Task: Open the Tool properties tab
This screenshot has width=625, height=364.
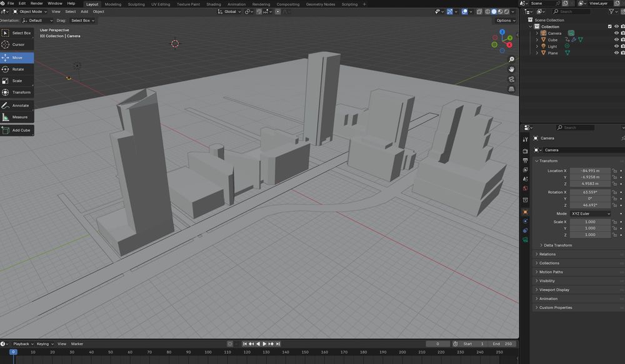Action: [x=526, y=139]
